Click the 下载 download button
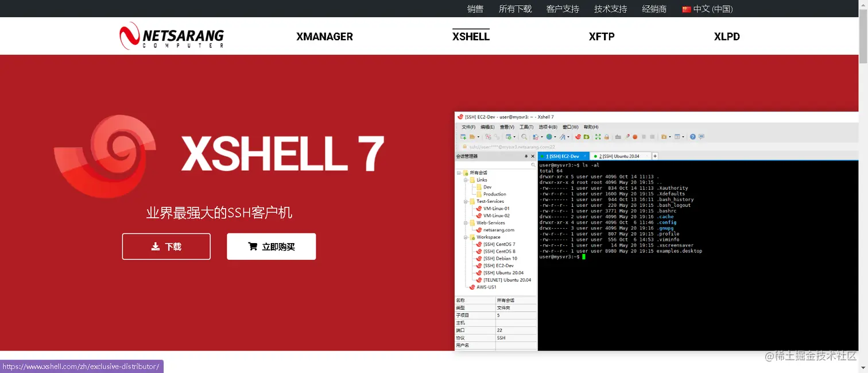The image size is (868, 373). 166,246
